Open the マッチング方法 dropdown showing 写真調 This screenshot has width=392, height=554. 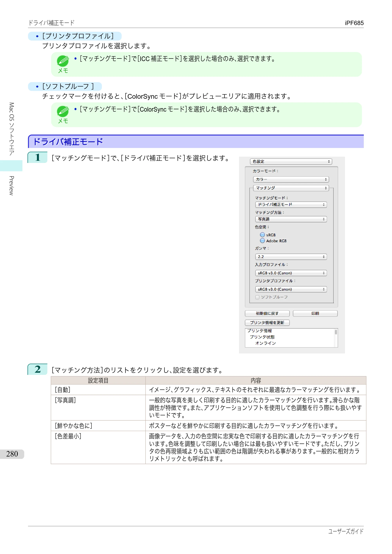tap(291, 219)
